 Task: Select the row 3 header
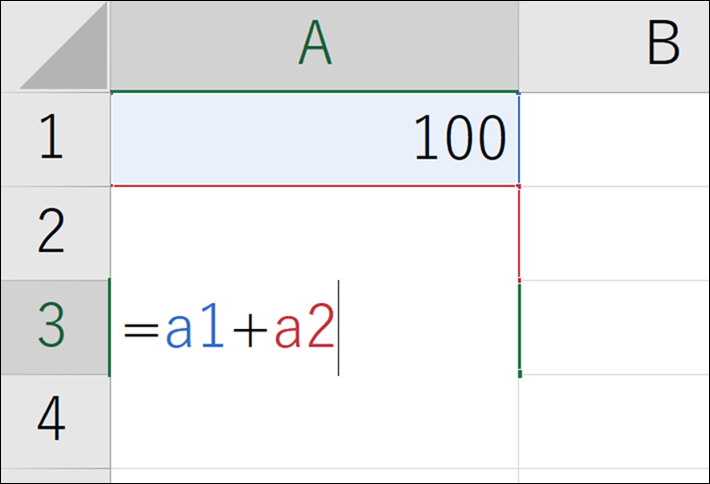(55, 327)
